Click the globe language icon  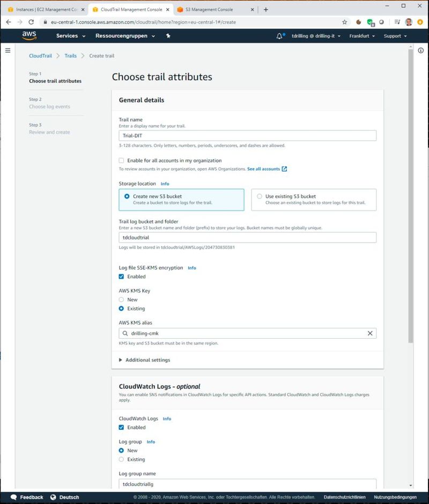coord(53,497)
